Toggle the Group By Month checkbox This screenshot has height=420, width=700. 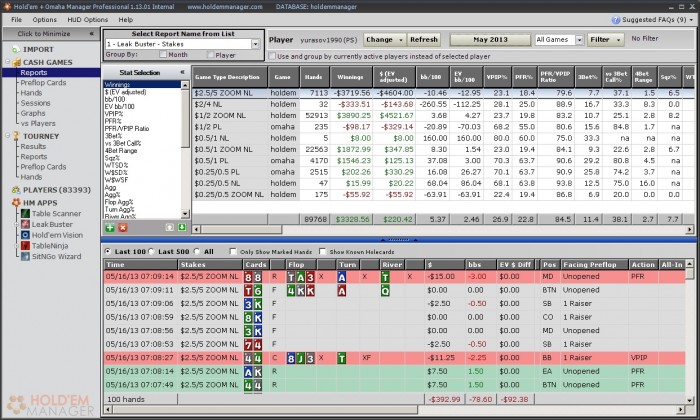pos(163,54)
